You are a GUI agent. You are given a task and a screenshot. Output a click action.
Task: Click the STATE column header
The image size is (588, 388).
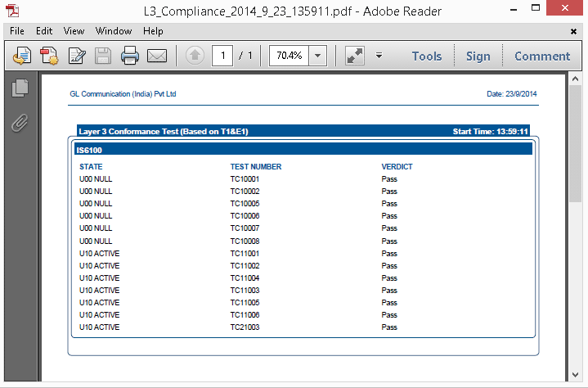pyautogui.click(x=91, y=167)
